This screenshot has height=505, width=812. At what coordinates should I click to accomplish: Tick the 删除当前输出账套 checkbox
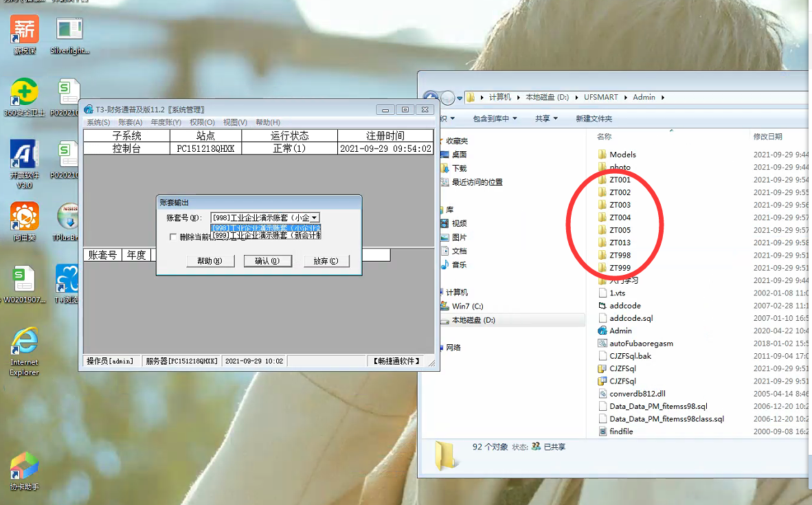point(173,237)
